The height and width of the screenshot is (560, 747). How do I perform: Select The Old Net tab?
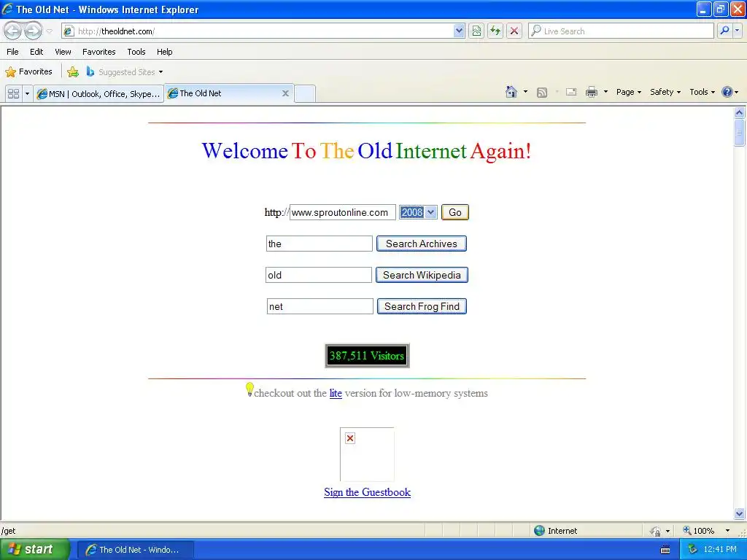tap(223, 93)
